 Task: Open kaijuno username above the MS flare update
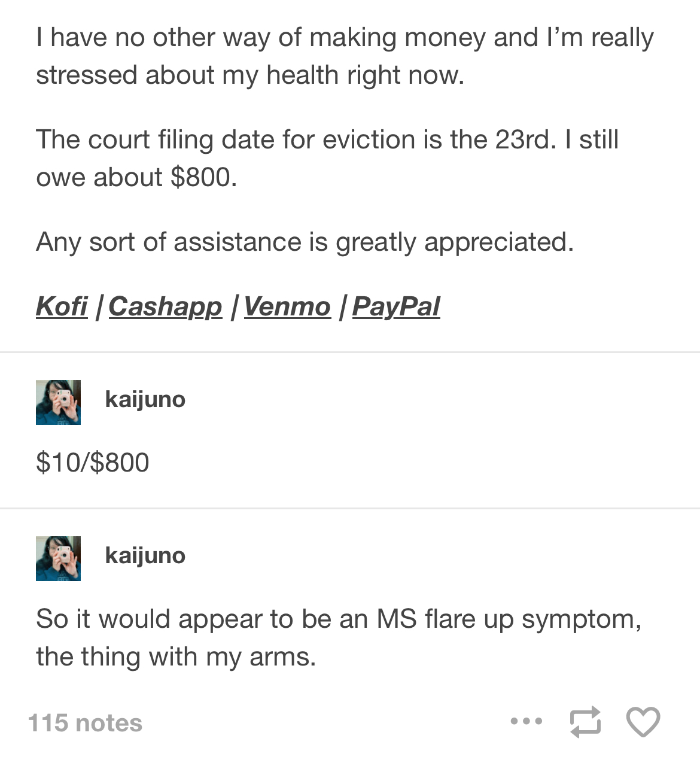145,556
